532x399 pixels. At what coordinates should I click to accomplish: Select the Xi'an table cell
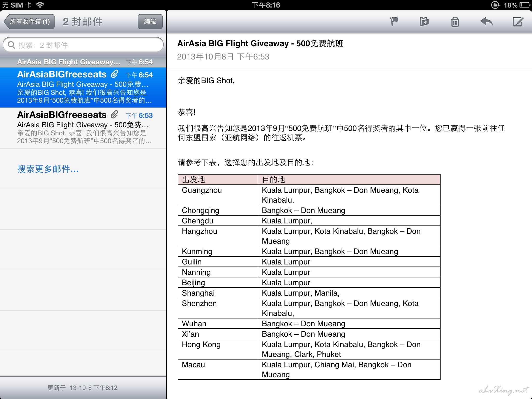pos(218,334)
